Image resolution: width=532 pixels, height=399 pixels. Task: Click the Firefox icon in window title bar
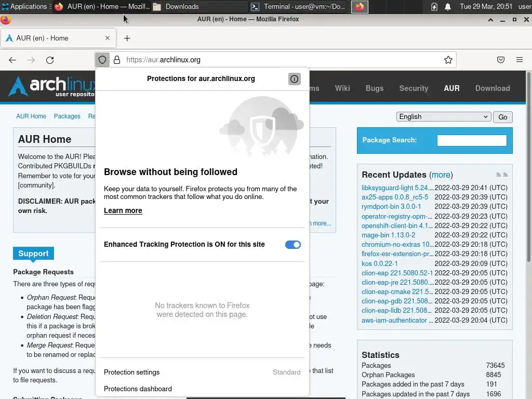point(5,20)
